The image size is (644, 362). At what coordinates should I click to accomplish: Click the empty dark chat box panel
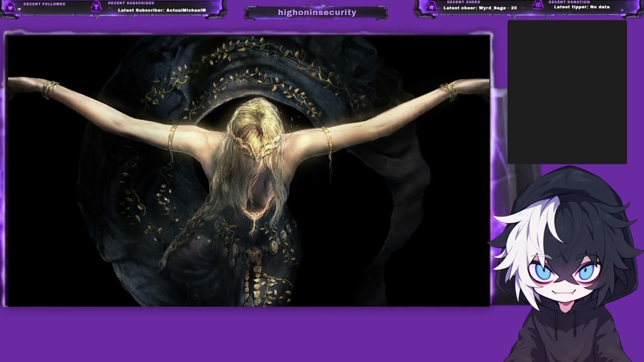(x=567, y=92)
